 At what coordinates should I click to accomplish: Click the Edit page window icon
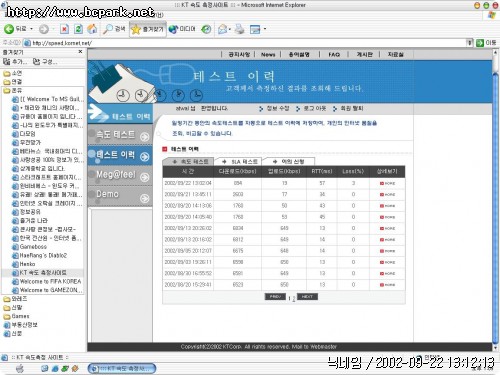click(255, 29)
